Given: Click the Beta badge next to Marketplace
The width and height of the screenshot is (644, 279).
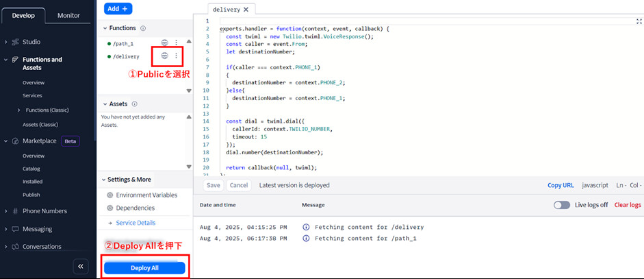Looking at the screenshot, I should [70, 141].
